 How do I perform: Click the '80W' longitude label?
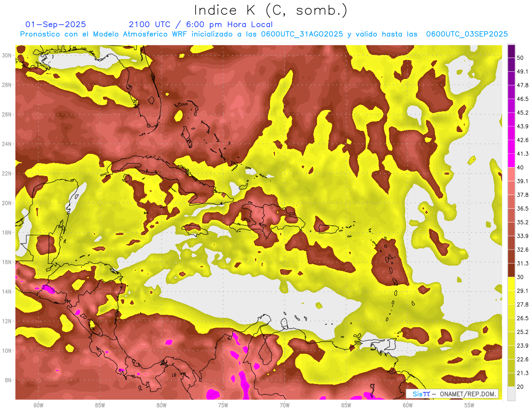point(161,405)
